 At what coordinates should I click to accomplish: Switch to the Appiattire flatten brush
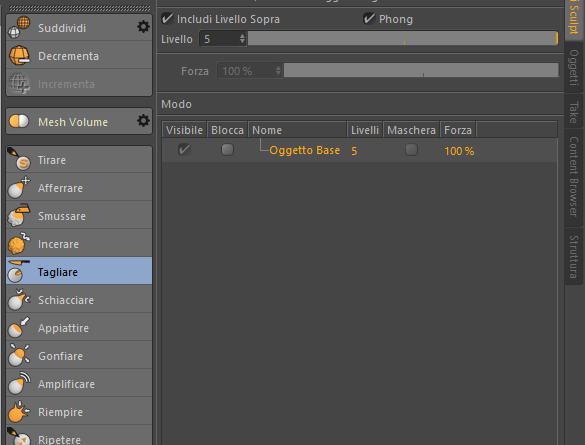click(79, 328)
